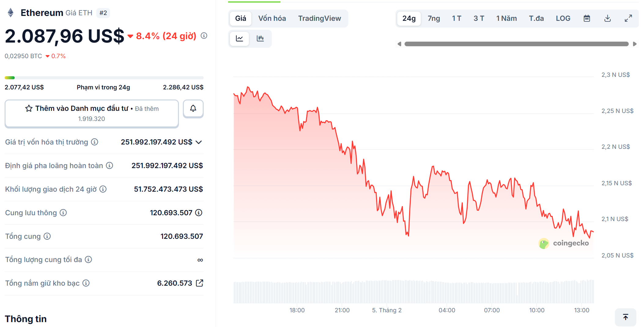Open price alert bell for Ethereum
The image size is (644, 327).
pyautogui.click(x=193, y=109)
